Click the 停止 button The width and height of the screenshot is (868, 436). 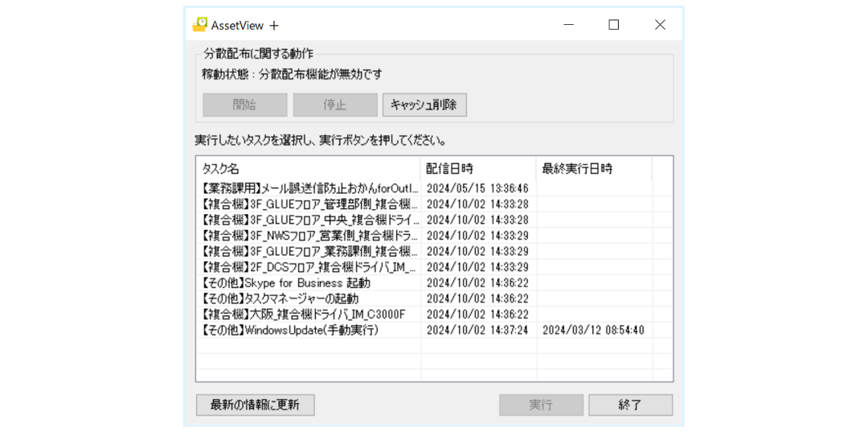click(335, 105)
